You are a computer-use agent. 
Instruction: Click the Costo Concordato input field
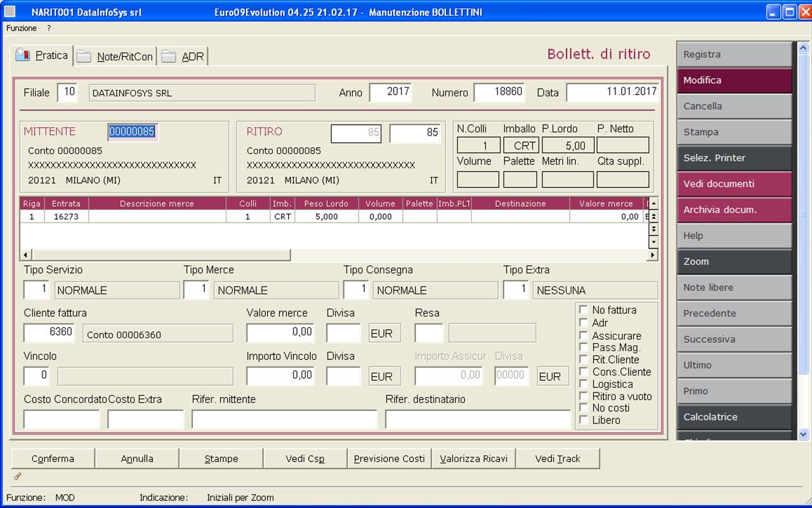[x=62, y=420]
